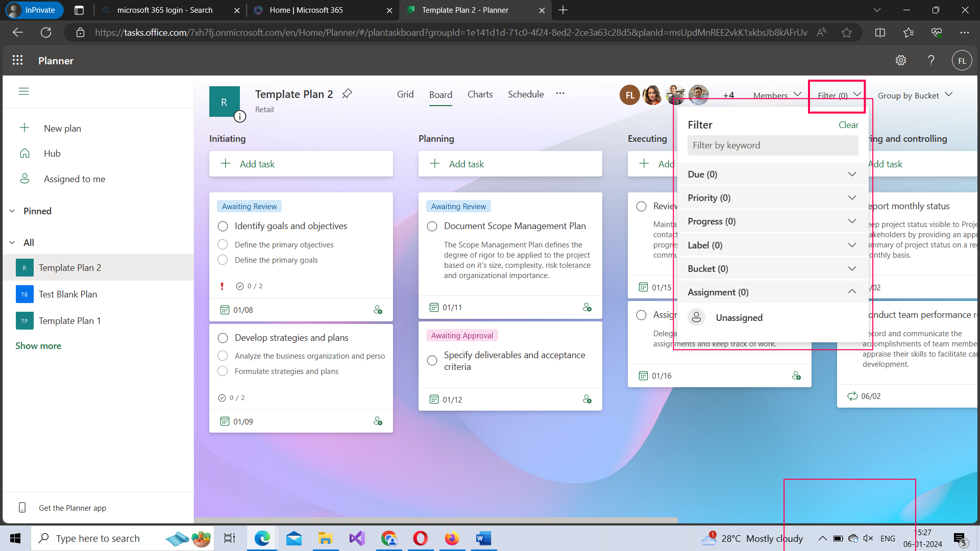Create a New plan

pos(62,129)
